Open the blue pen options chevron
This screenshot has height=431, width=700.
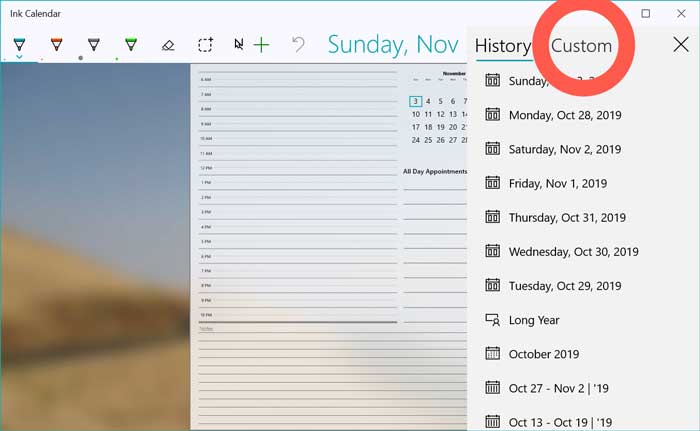tap(19, 57)
